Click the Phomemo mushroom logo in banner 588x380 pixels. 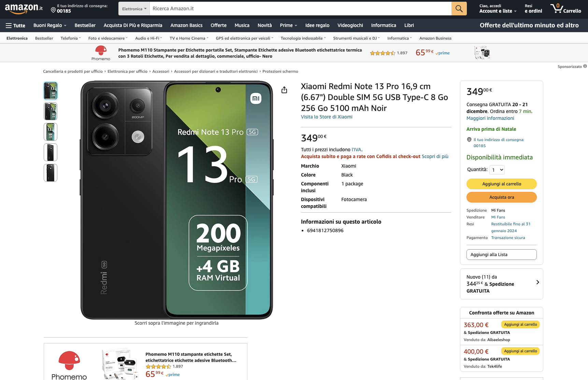[101, 51]
